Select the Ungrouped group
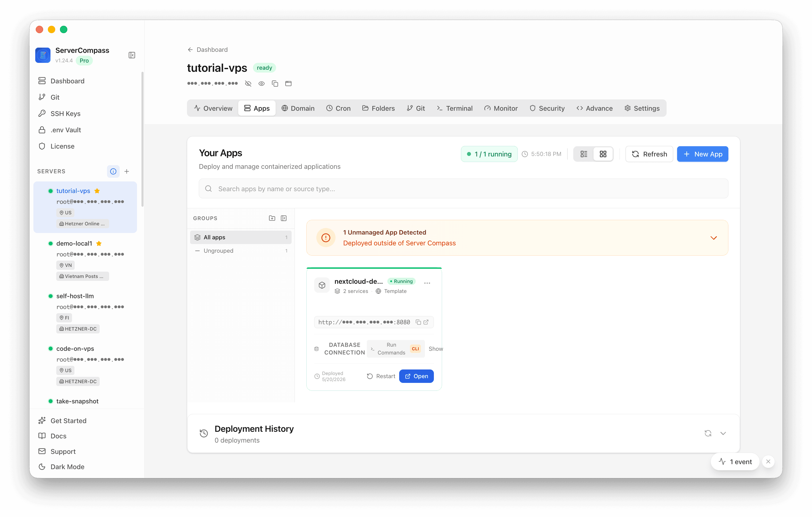Viewport: 812px width, 517px height. click(241, 251)
